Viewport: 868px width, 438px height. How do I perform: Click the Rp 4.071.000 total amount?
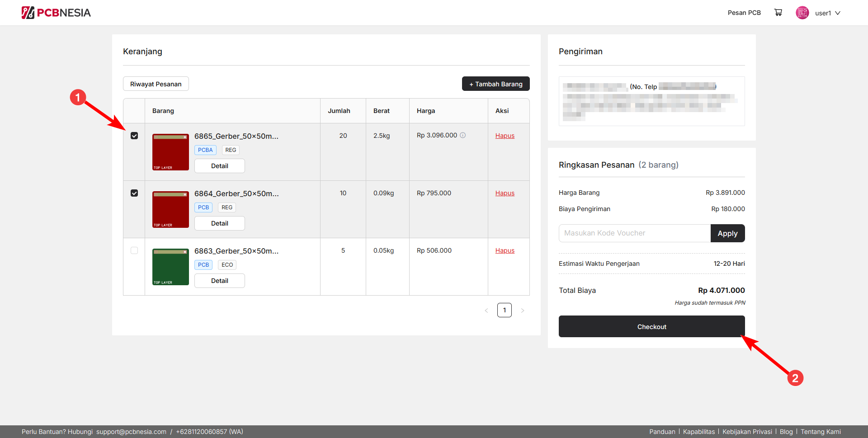click(722, 290)
